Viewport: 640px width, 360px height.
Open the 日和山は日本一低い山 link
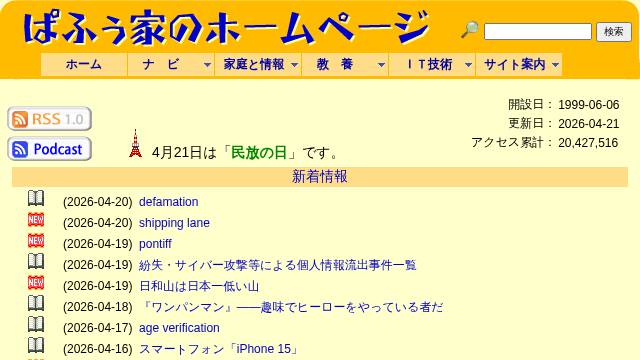[199, 286]
